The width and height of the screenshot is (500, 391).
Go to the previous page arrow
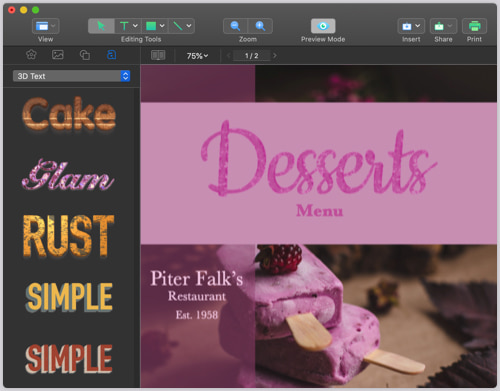coord(229,56)
